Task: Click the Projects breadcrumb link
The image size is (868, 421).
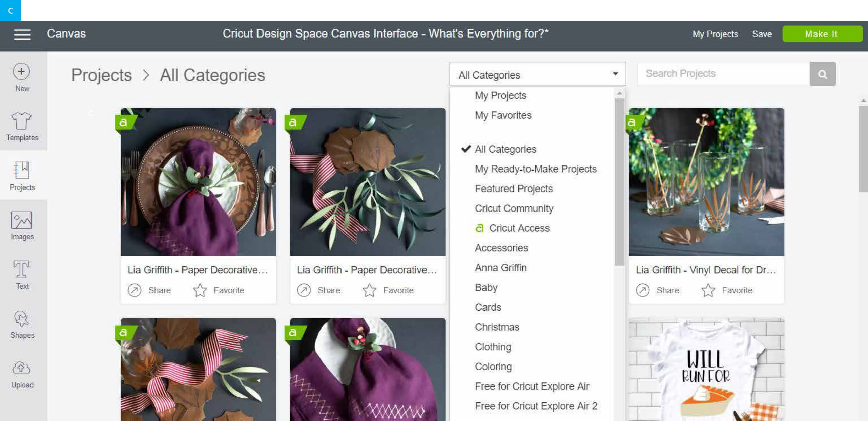Action: pos(101,75)
